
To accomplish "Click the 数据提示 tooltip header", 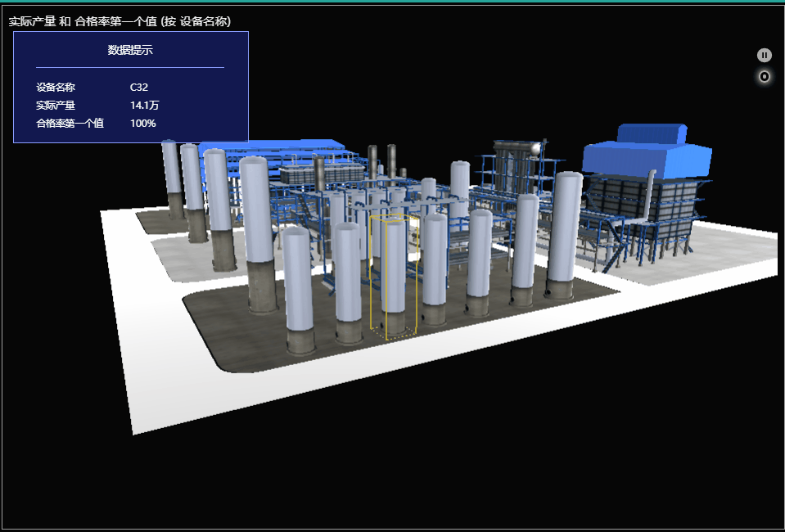I will click(130, 51).
